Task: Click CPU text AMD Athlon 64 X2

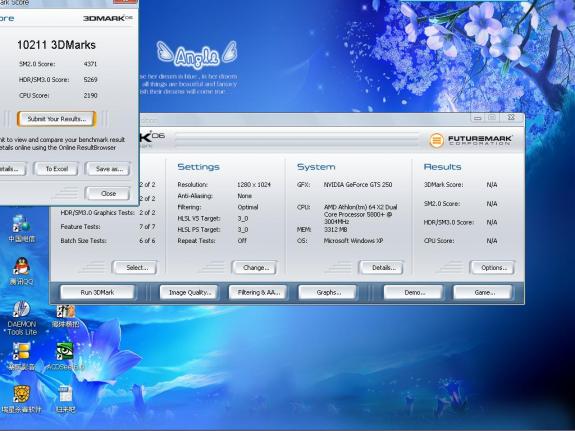Action: click(x=360, y=215)
